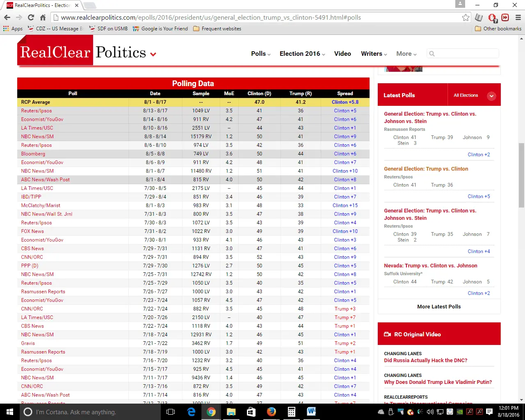Click the Chrome reload page icon

point(31,17)
